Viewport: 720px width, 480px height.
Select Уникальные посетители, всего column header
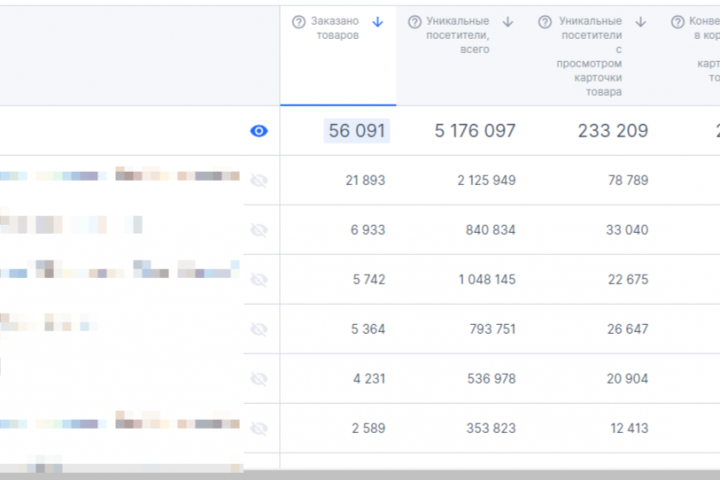click(461, 56)
